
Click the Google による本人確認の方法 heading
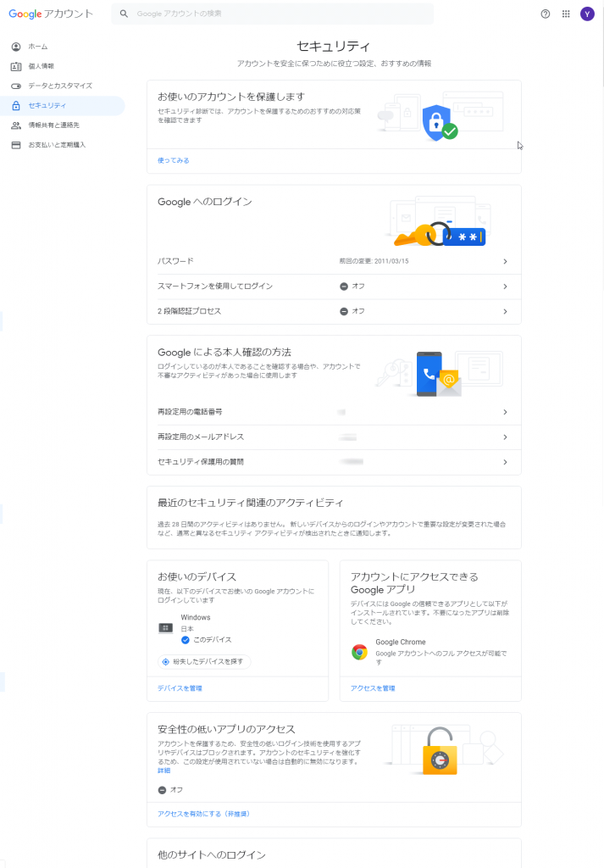(224, 353)
